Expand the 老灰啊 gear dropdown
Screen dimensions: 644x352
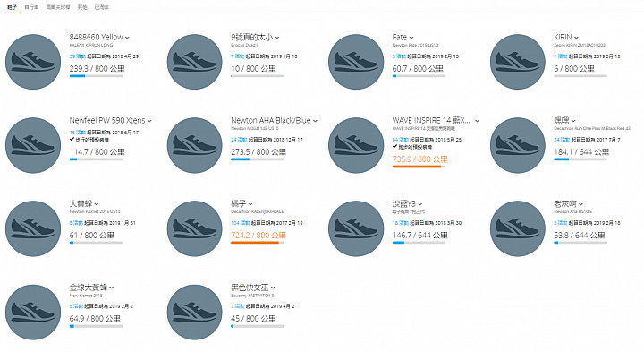coord(580,204)
